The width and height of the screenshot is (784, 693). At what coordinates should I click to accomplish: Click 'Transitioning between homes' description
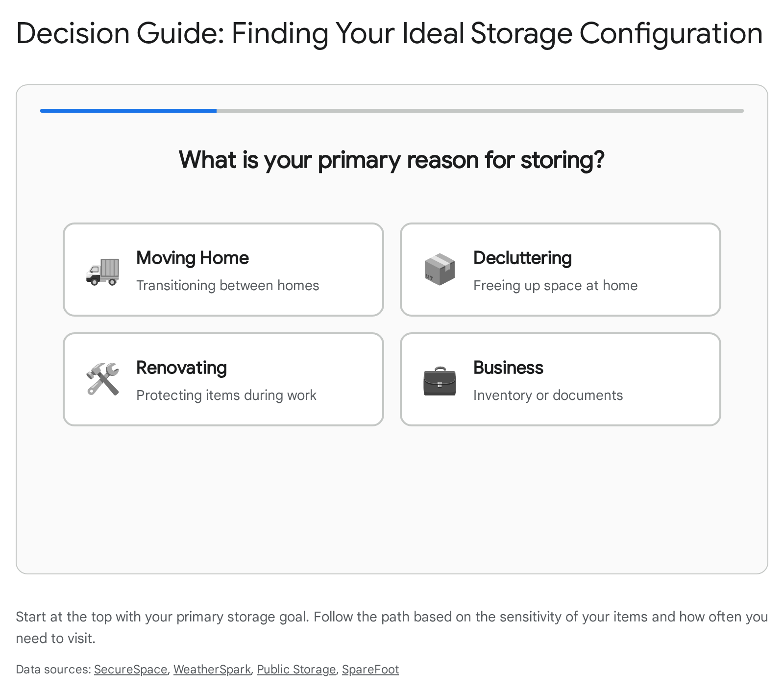pos(227,285)
